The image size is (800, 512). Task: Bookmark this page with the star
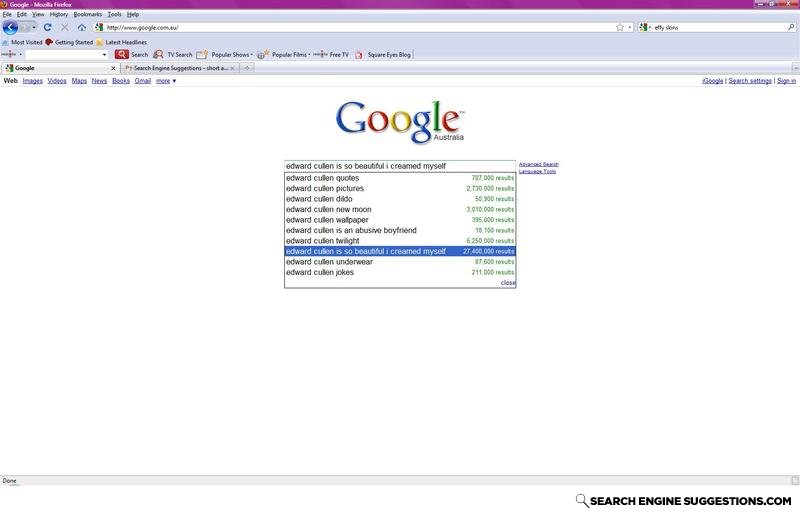point(619,28)
